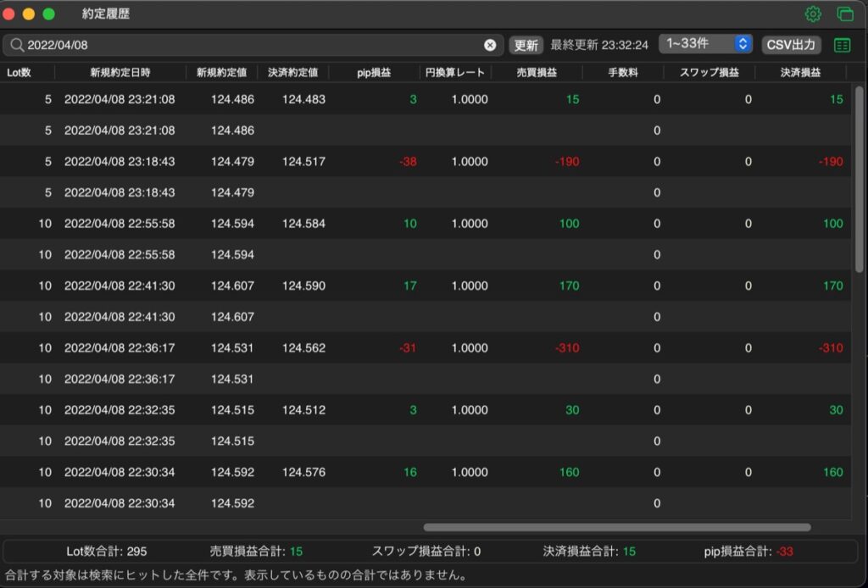Click the 約定履歴 window title
Screen dimensions: 868x588
(106, 14)
